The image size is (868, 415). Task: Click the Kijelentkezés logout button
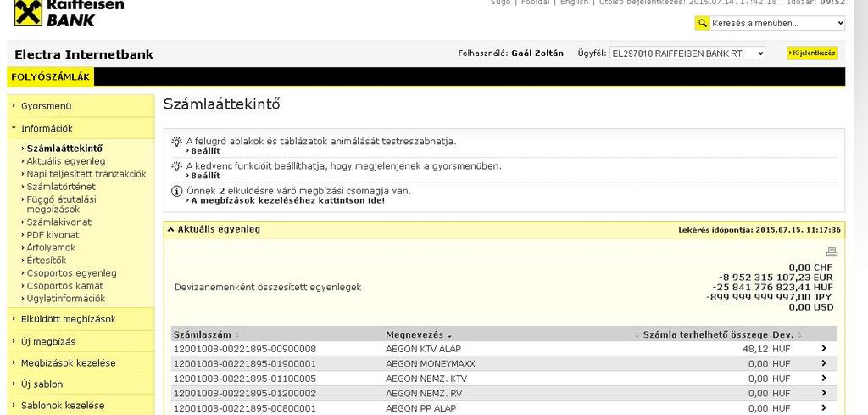click(812, 53)
